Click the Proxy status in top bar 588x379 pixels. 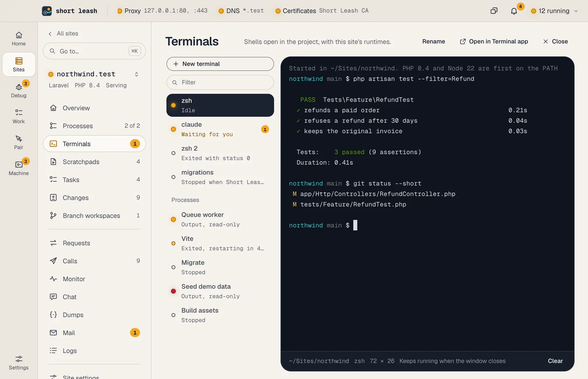tap(162, 11)
